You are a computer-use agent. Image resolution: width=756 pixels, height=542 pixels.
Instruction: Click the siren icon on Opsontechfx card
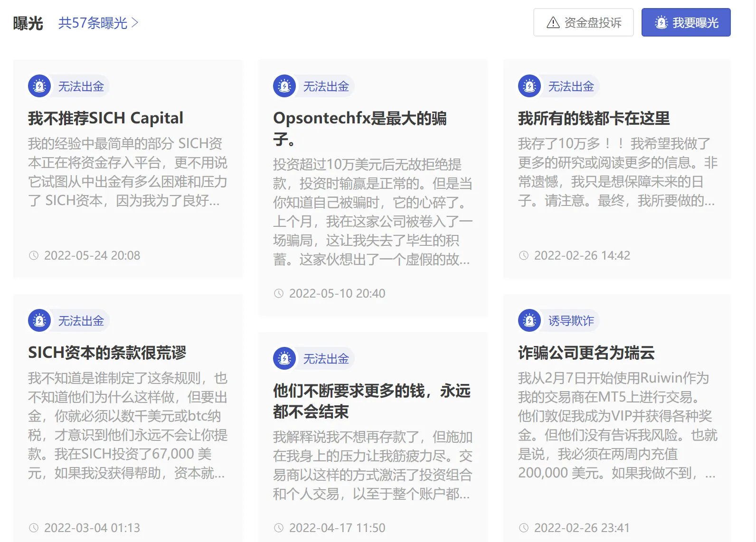point(284,86)
